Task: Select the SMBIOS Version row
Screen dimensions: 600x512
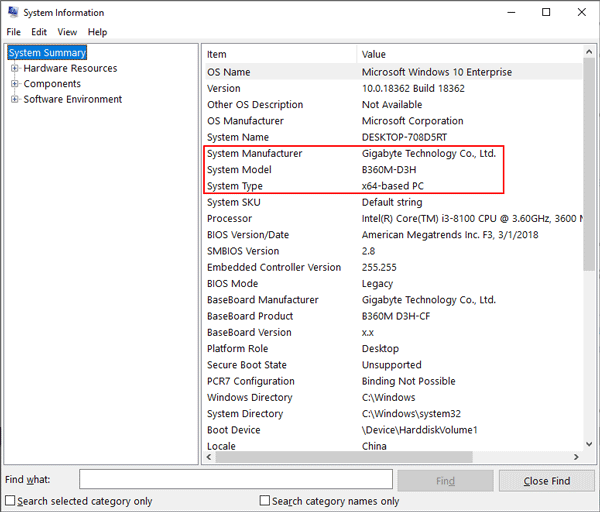Action: [393, 251]
